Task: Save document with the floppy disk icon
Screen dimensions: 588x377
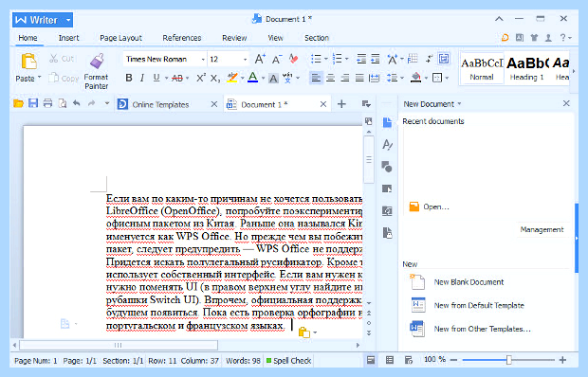Action: click(x=33, y=103)
